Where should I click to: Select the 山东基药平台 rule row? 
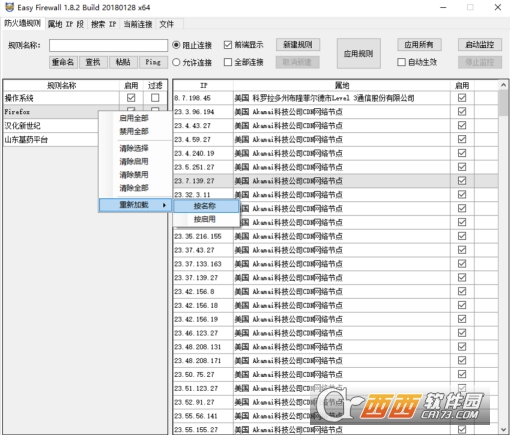pos(51,140)
